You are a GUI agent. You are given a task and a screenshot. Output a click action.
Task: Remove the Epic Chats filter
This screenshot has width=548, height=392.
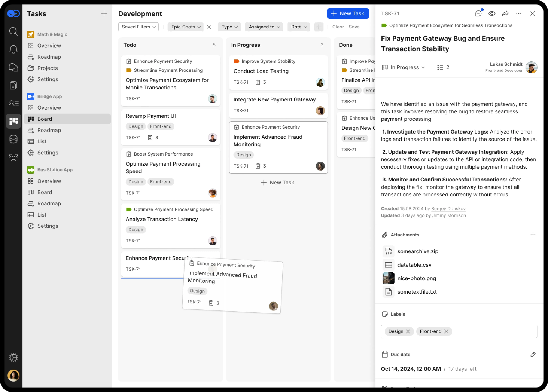pos(209,27)
